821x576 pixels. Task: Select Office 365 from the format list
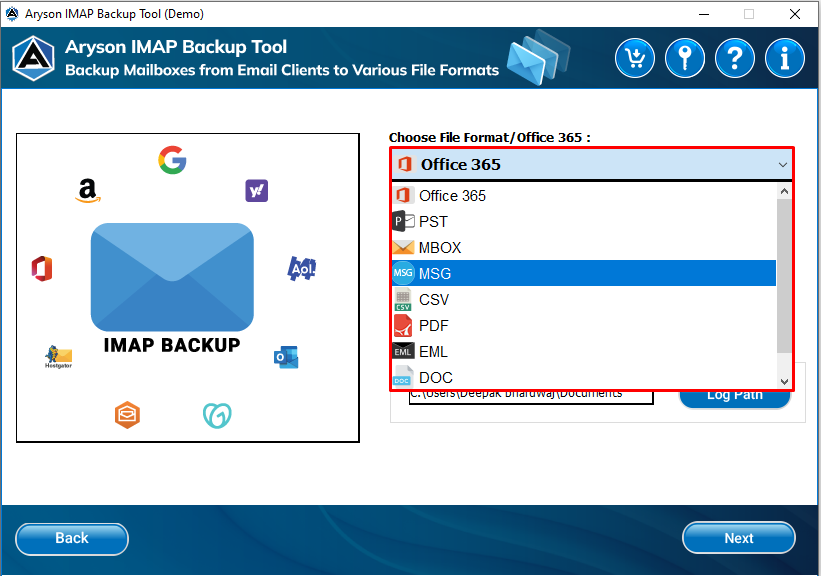(x=584, y=195)
